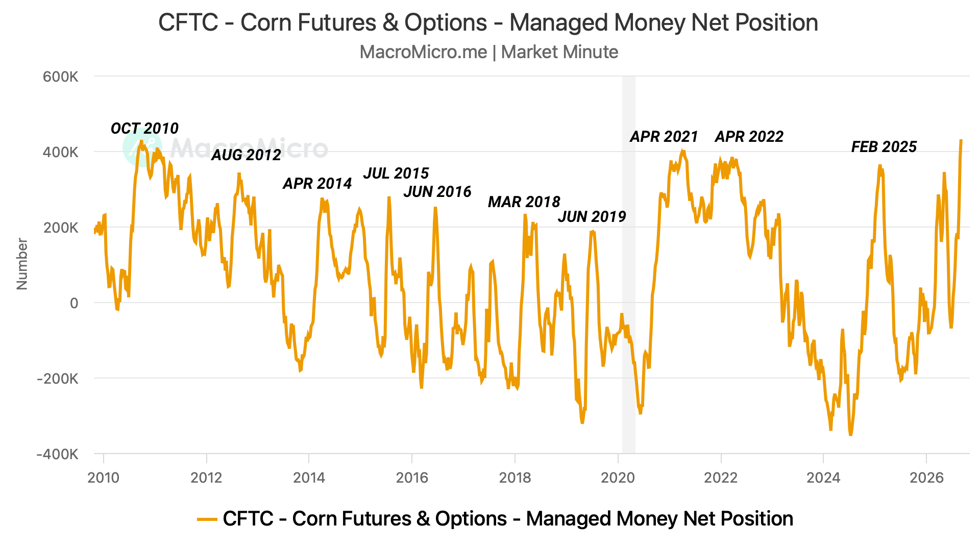The image size is (980, 551).
Task: Click the APR 2014 annotation label
Action: point(317,184)
